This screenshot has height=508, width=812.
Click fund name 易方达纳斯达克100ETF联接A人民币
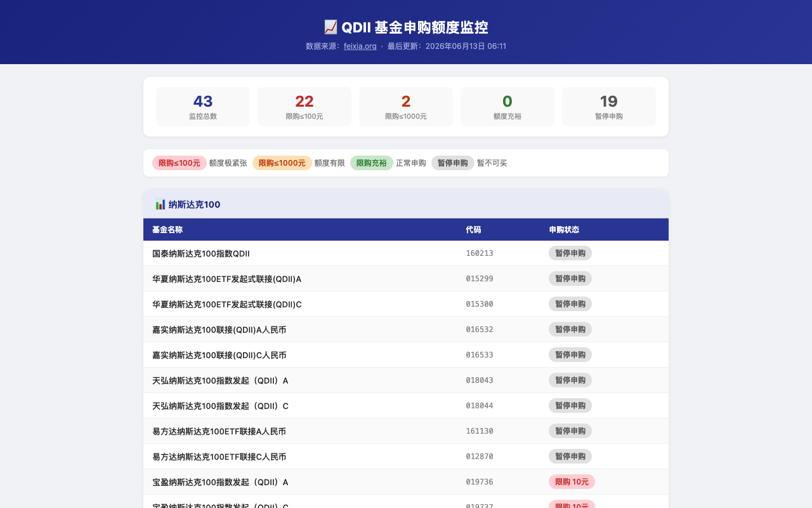click(219, 431)
